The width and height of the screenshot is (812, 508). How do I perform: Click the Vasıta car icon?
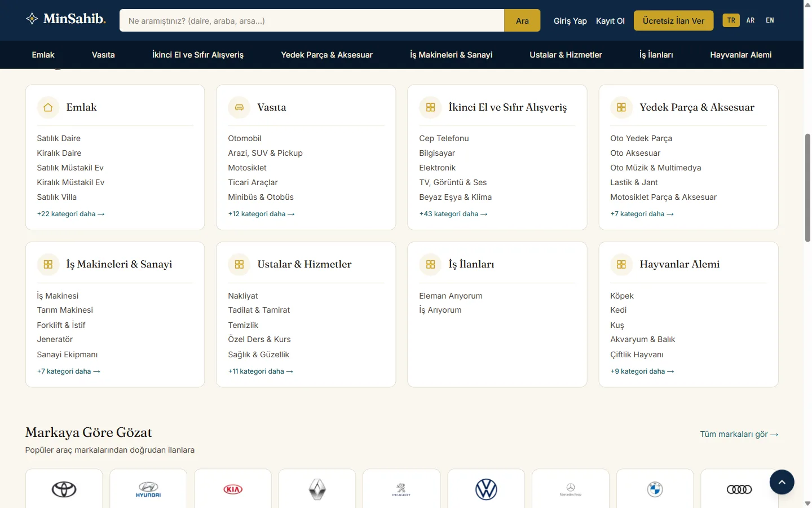[239, 107]
